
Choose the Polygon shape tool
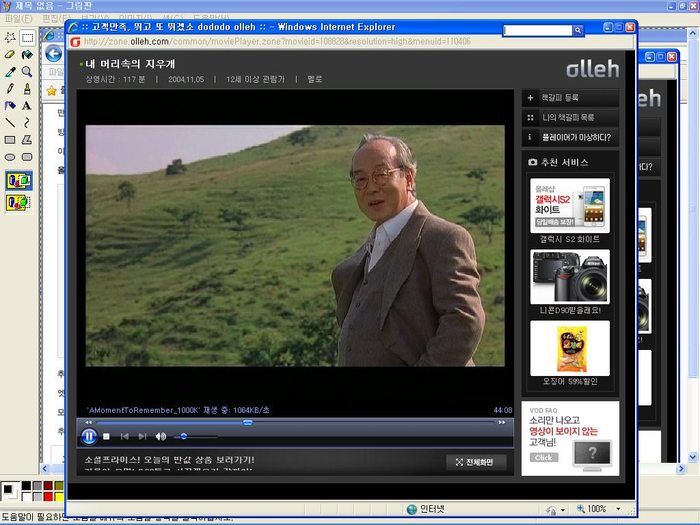(x=27, y=140)
